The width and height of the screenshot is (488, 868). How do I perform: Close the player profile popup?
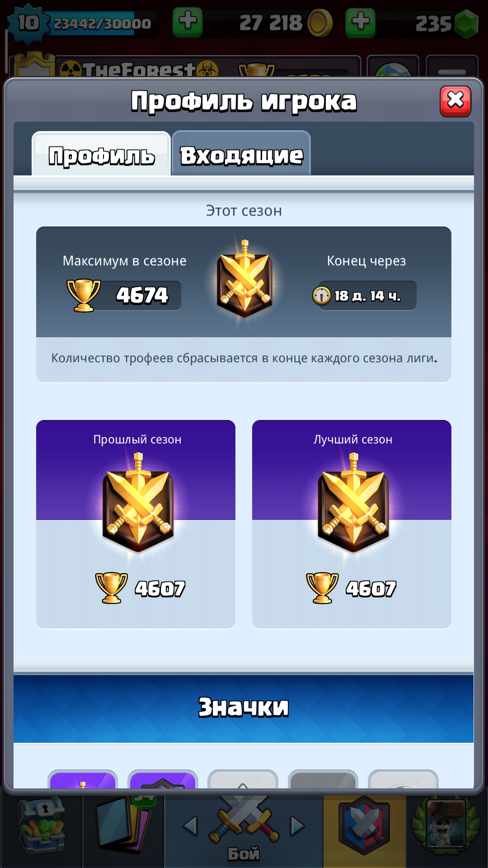point(455,101)
